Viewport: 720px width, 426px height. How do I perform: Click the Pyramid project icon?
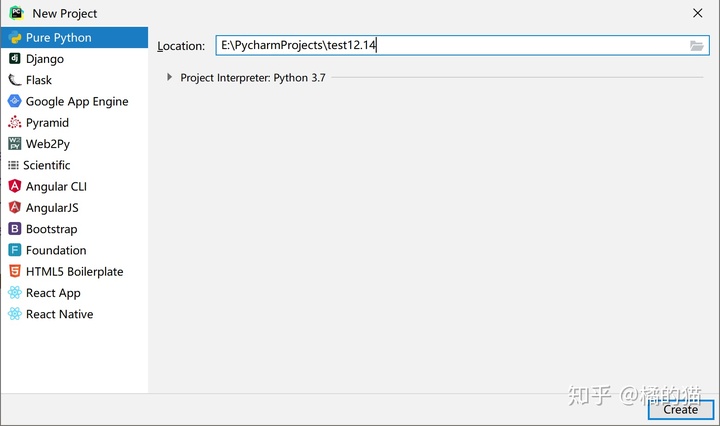click(x=15, y=123)
